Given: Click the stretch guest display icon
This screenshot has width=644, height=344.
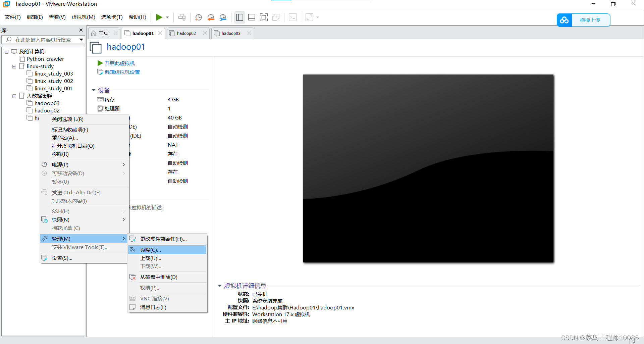Looking at the screenshot, I should pyautogui.click(x=309, y=17).
